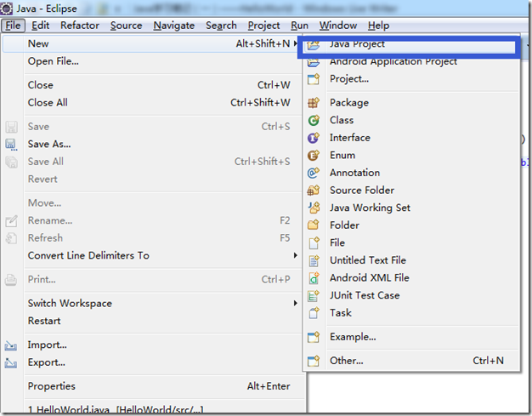532x416 pixels.
Task: Click the Android Application Project icon
Action: click(x=314, y=62)
